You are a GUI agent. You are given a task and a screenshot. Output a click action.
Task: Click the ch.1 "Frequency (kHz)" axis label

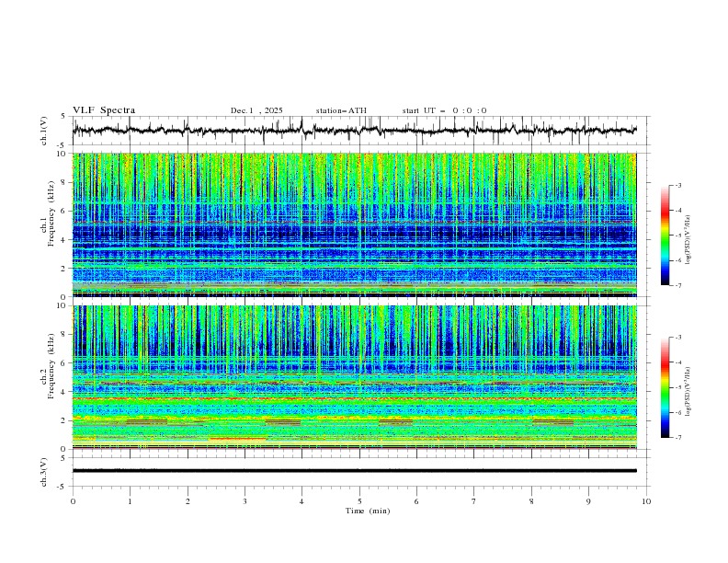(51, 214)
